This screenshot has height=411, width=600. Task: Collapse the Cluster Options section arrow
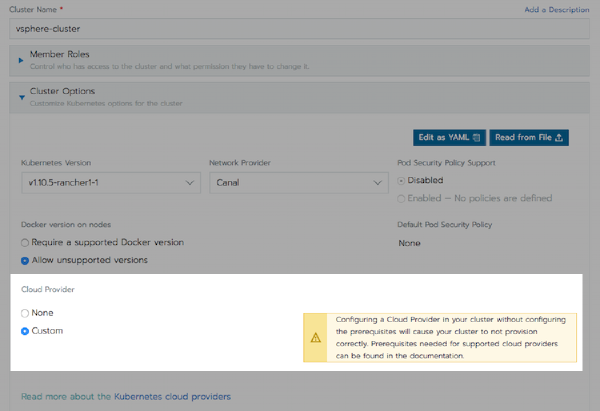22,97
